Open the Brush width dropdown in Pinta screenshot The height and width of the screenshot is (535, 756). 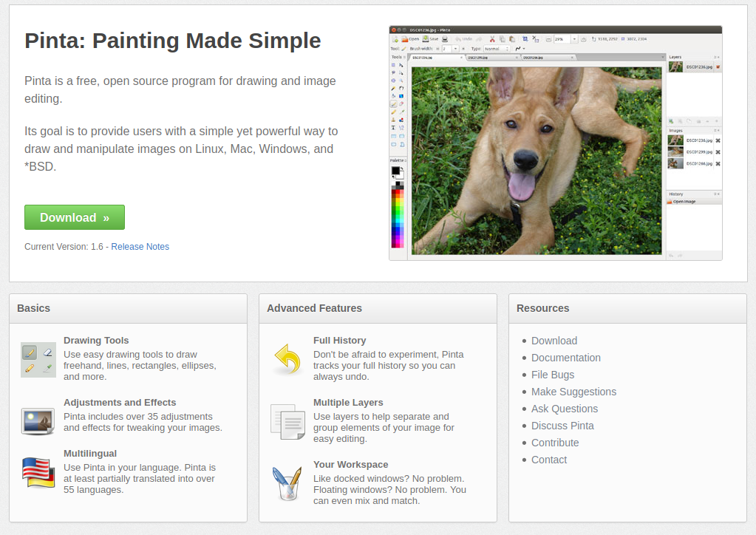(x=456, y=49)
